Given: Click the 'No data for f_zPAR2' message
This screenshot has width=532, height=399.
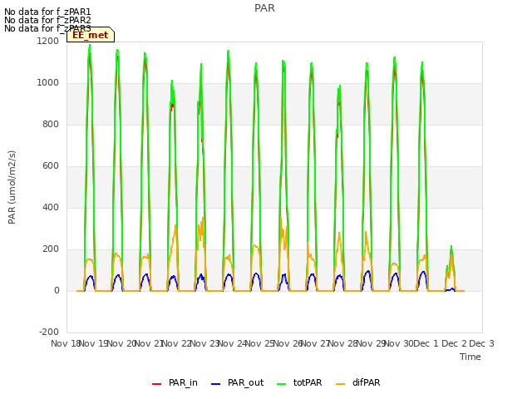Looking at the screenshot, I should click(x=47, y=20).
